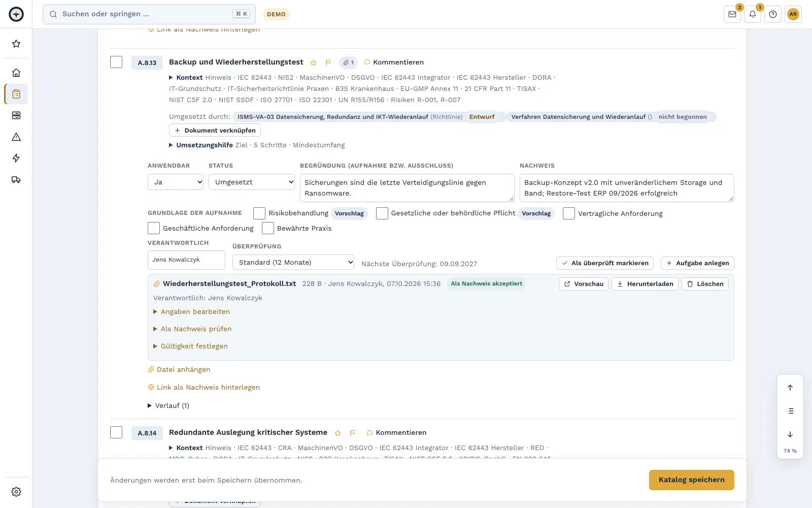The image size is (812, 508).
Task: Expand Angaben bearbeiten
Action: coord(191,312)
